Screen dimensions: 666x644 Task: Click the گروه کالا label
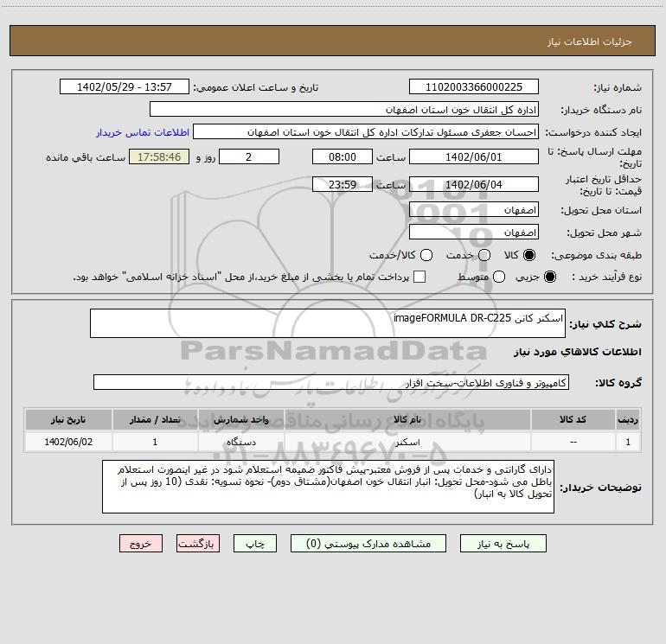618,383
